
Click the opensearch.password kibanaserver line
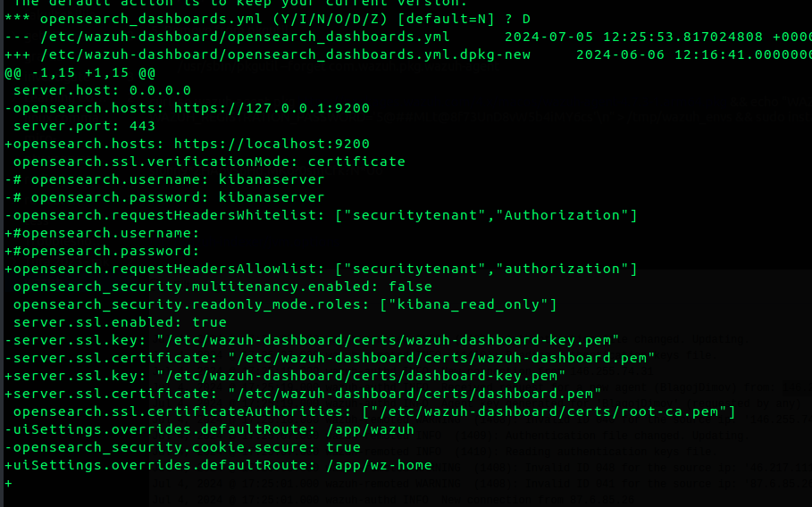click(164, 197)
